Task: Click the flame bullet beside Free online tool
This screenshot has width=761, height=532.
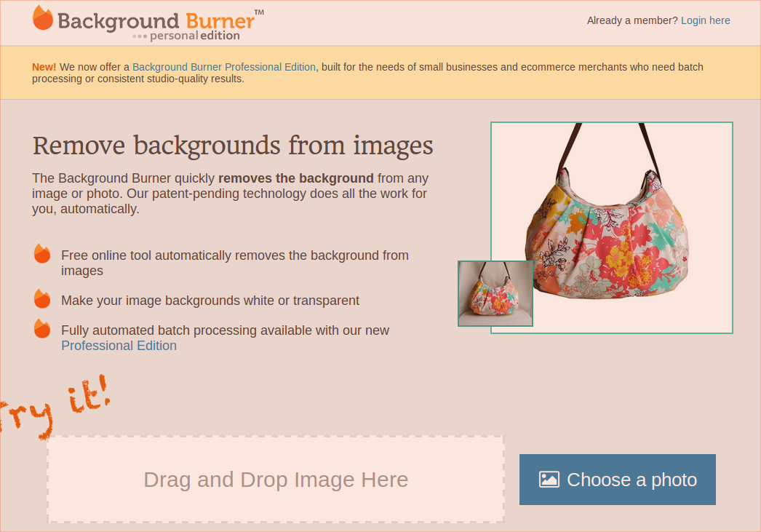Action: [x=42, y=254]
